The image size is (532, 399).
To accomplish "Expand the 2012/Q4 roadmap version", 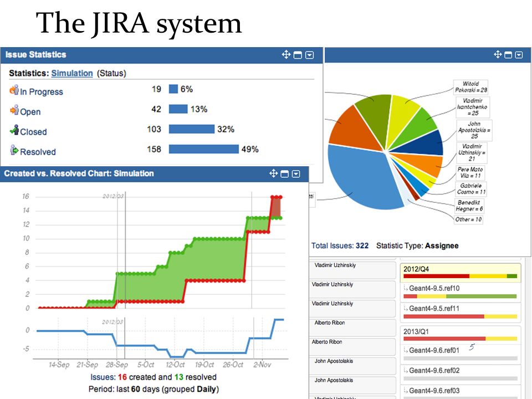I will pos(416,269).
